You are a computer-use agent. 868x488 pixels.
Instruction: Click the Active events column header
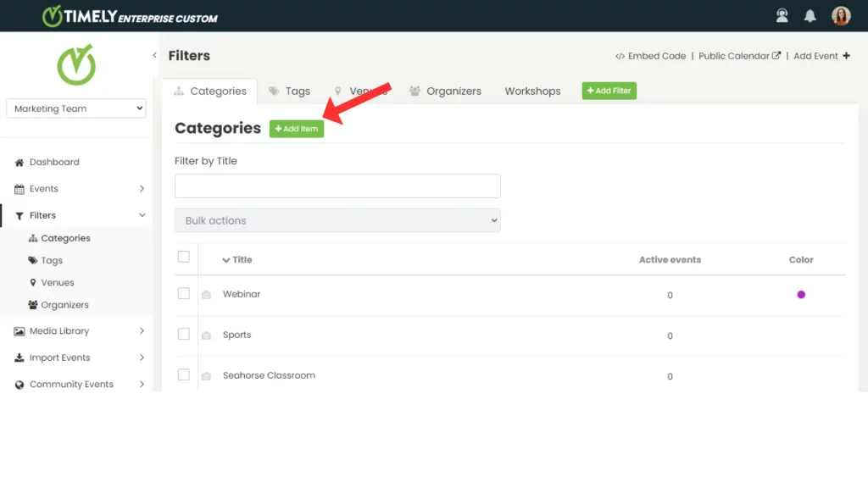[x=670, y=259]
